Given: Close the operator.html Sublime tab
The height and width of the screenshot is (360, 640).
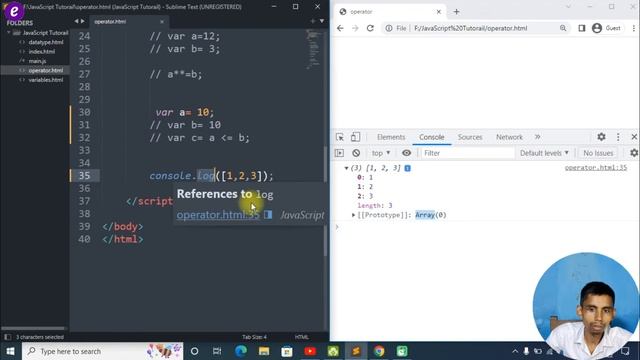Looking at the screenshot, I should (x=162, y=22).
